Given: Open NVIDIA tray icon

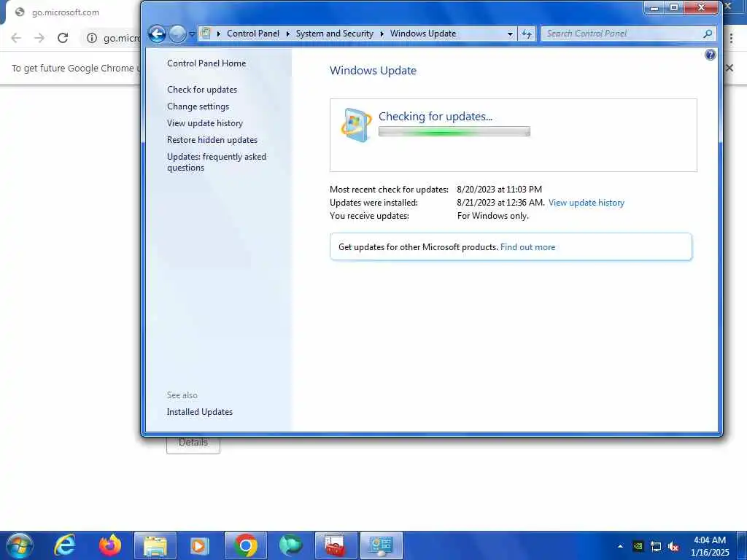Looking at the screenshot, I should (x=638, y=546).
